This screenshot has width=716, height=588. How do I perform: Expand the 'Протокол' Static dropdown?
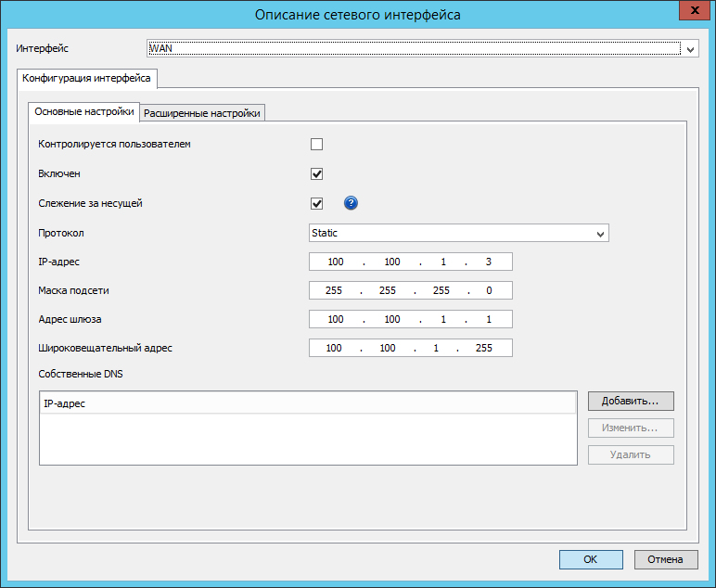coord(600,233)
